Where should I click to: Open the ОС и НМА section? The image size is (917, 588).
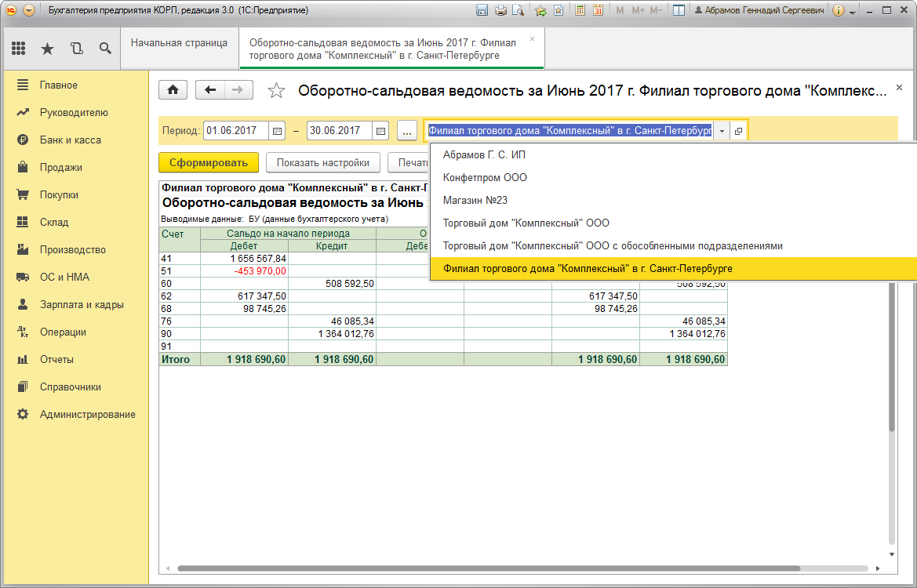[64, 278]
